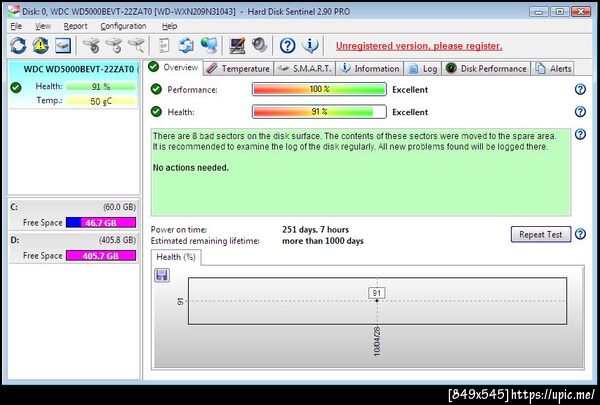Click the 91 % health bar in the disk list
Screen dimensions: 600x405
tap(101, 87)
